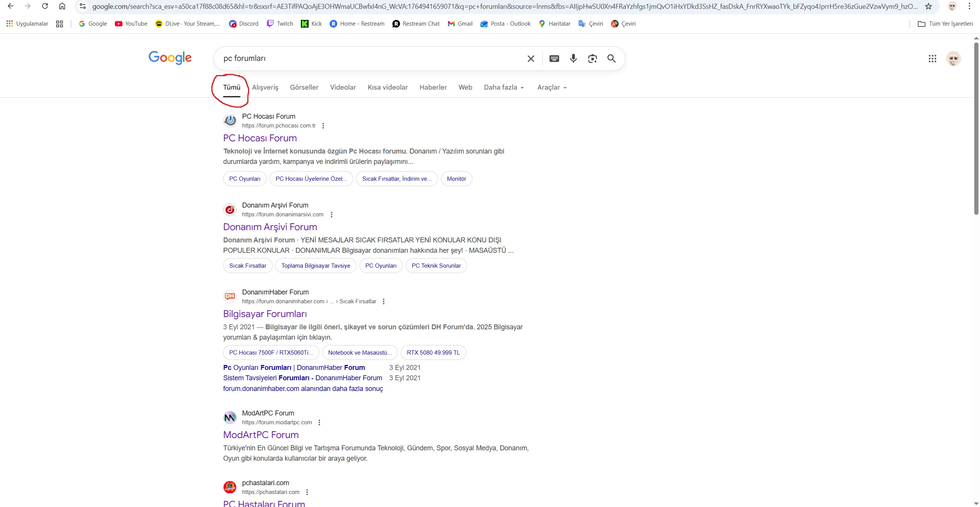Start voice search with microphone icon

[x=573, y=59]
